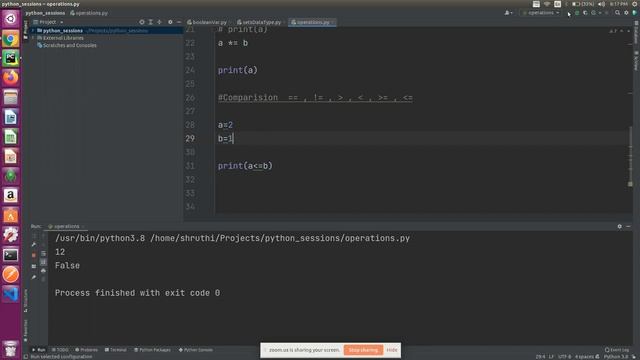Expand External Libraries node
This screenshot has width=640, height=360.
33,38
